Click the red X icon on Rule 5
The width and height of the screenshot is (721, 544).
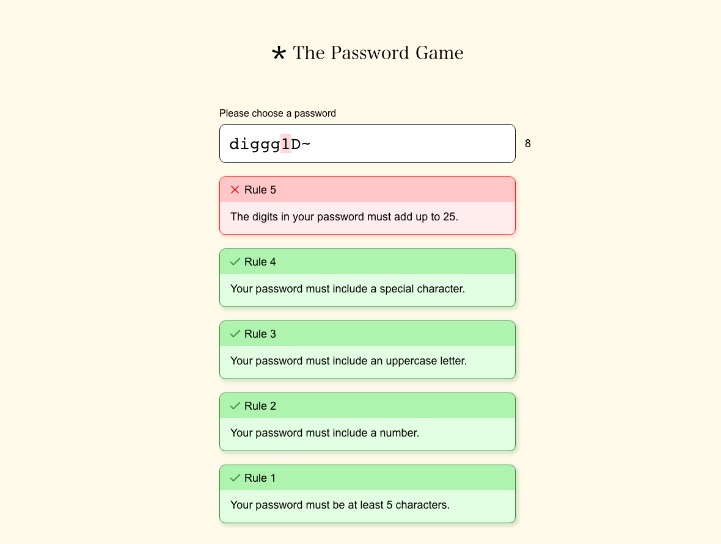pyautogui.click(x=235, y=189)
